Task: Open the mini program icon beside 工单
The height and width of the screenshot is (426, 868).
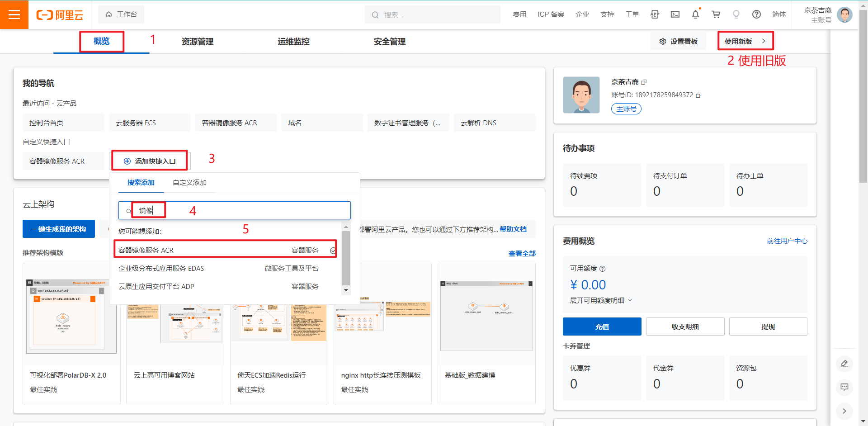Action: [655, 14]
